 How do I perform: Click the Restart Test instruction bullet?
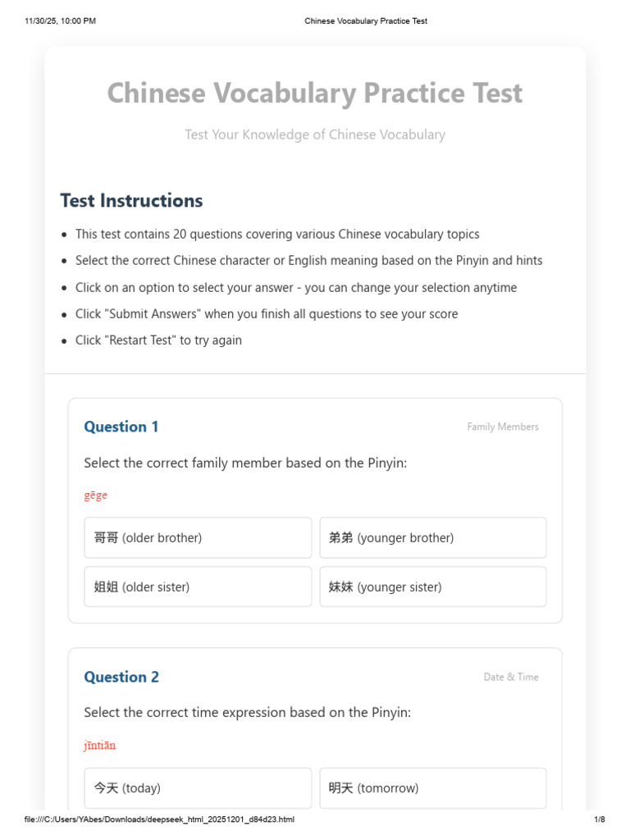(x=158, y=340)
